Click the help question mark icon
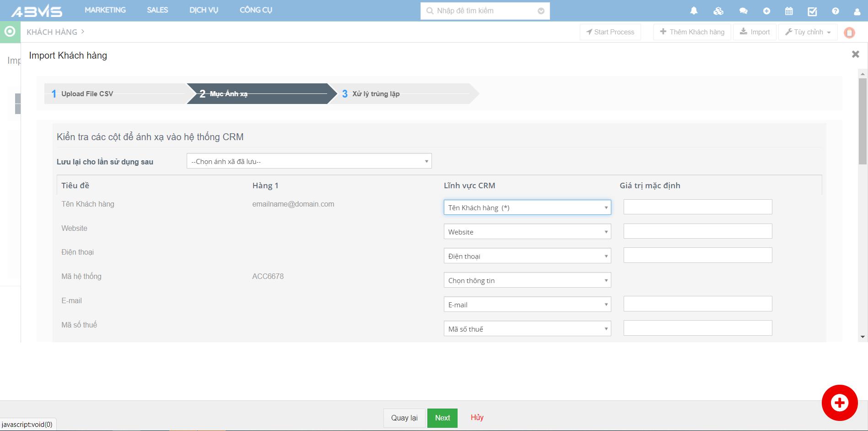This screenshot has height=431, width=868. click(x=836, y=11)
